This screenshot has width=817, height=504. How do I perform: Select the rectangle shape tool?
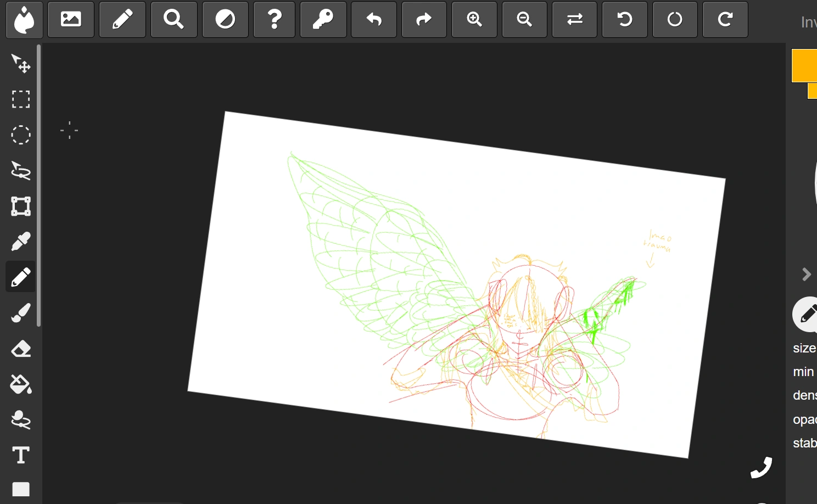click(21, 489)
